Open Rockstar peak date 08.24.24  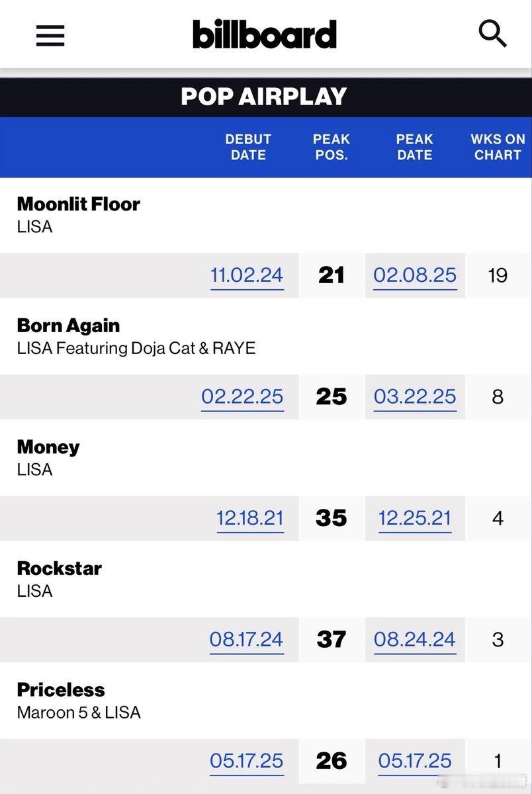point(415,639)
